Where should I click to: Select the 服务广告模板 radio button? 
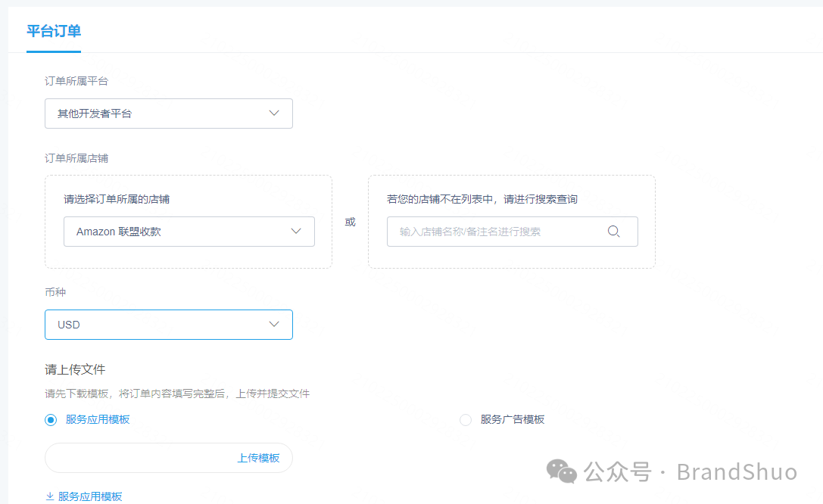[464, 418]
